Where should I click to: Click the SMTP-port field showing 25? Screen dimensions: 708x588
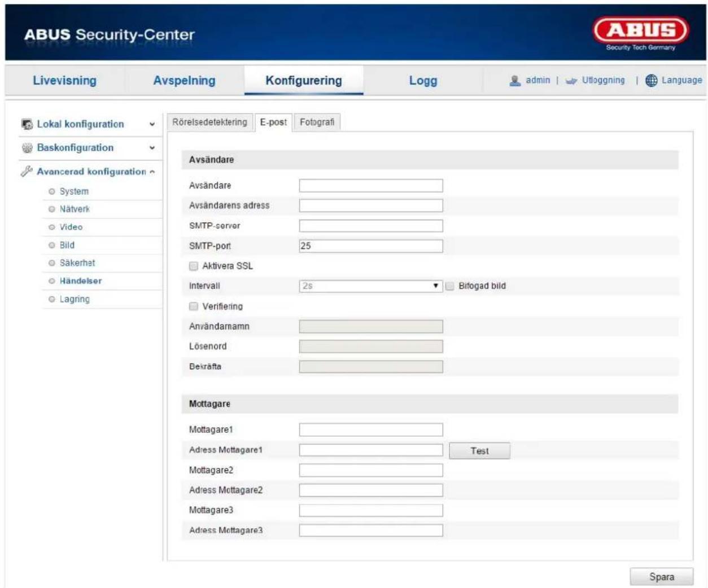[371, 246]
